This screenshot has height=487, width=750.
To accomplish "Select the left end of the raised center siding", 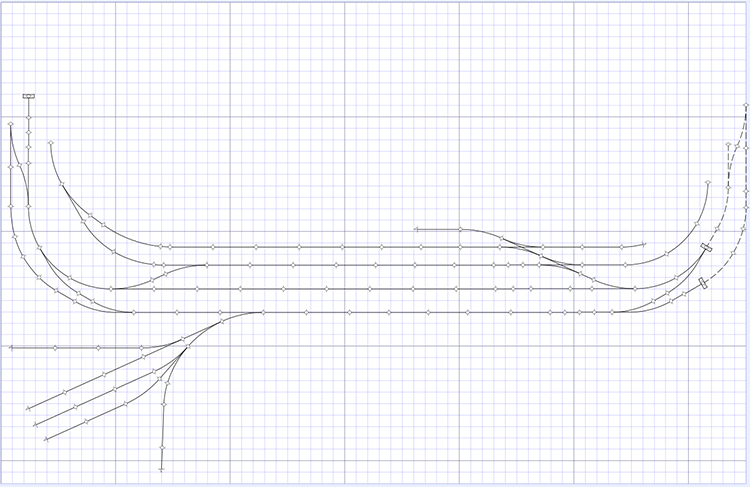I will tap(415, 229).
